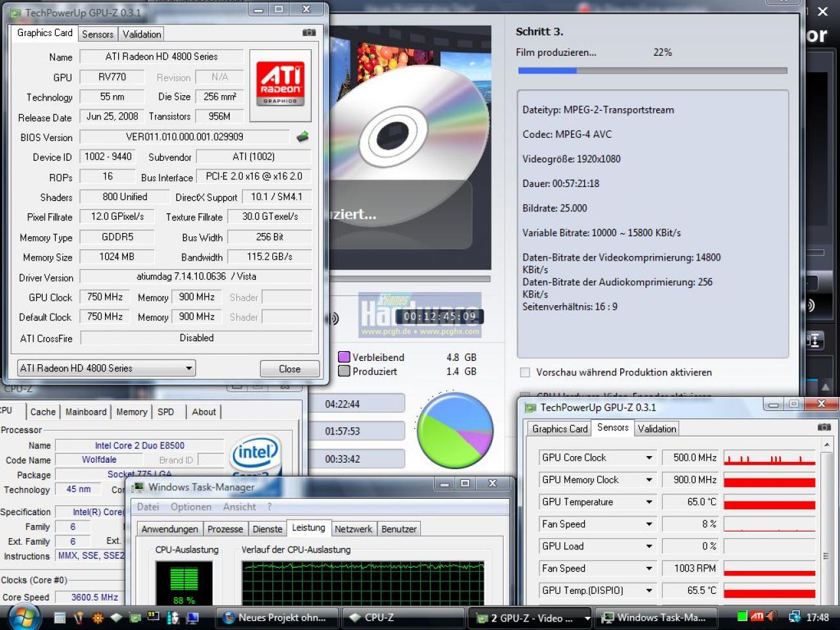The height and width of the screenshot is (630, 840).
Task: Open the Cache tab in CPU-Z
Action: point(43,411)
